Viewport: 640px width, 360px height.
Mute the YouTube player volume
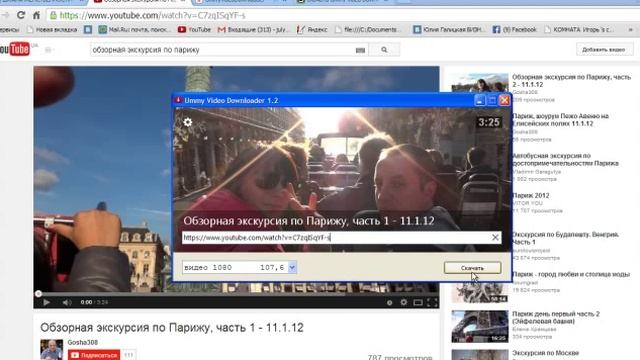pyautogui.click(x=67, y=302)
